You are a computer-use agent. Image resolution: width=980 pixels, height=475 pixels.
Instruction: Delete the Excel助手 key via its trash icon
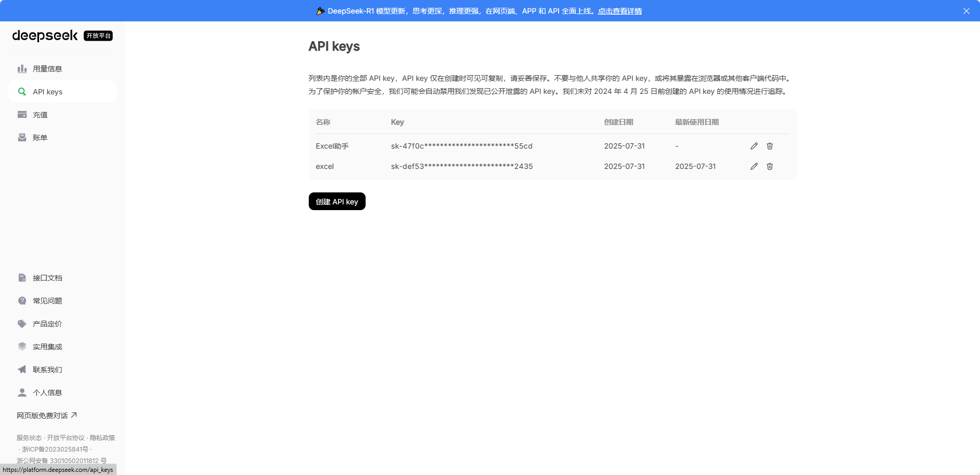pos(770,146)
